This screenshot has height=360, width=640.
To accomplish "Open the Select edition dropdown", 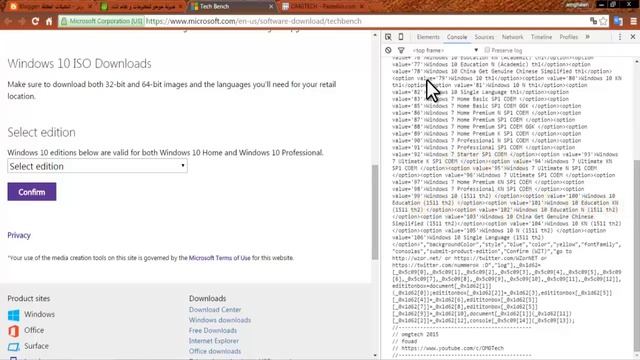I will click(x=98, y=166).
